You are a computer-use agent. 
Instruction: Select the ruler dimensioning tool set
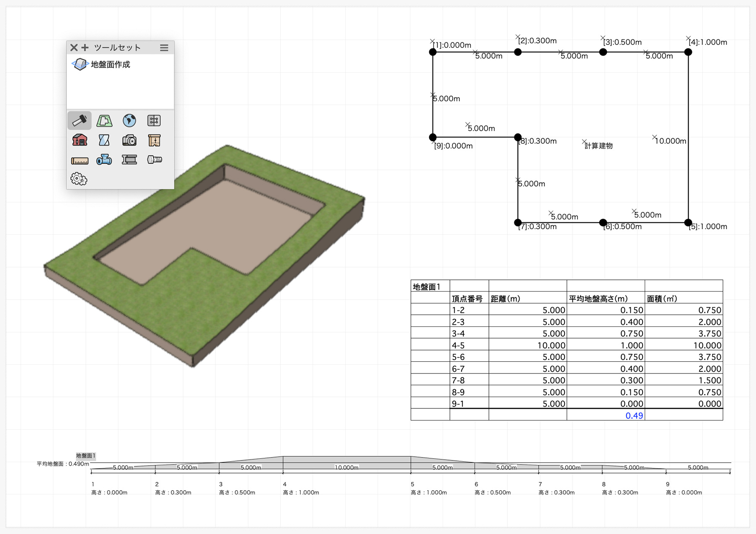[79, 160]
